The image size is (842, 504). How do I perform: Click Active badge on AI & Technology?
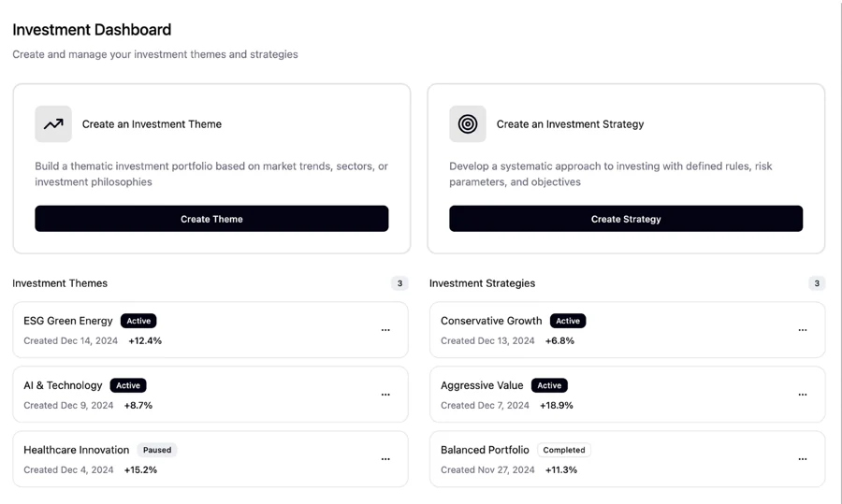128,385
